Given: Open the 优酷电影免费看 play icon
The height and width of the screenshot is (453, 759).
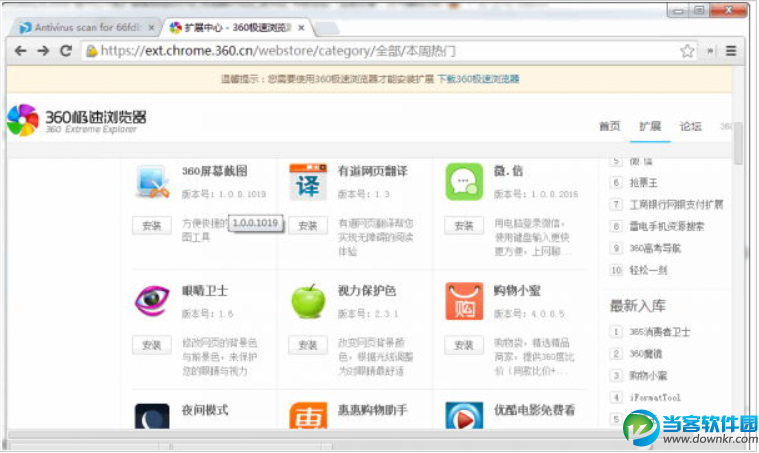Looking at the screenshot, I should point(464,416).
